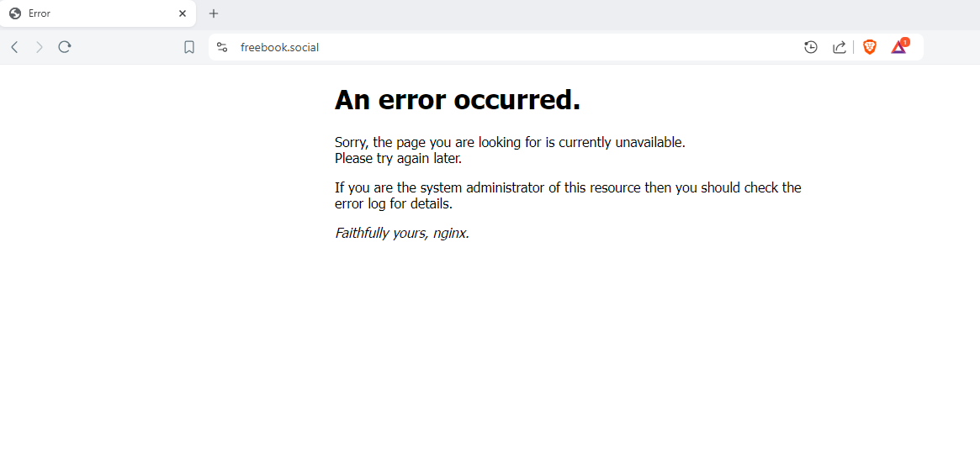Image resolution: width=980 pixels, height=453 pixels.
Task: Bookmark this page with the bookmark icon
Action: 189,47
